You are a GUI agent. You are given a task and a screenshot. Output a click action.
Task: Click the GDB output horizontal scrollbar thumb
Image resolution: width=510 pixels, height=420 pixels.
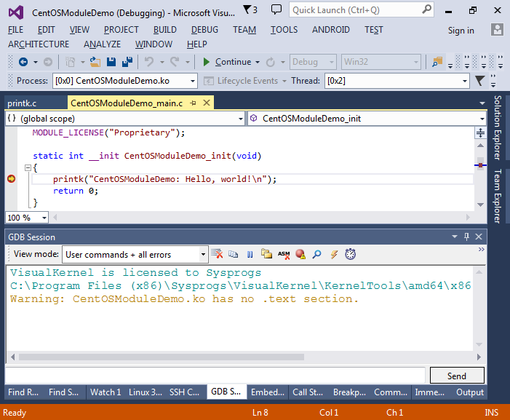162,357
